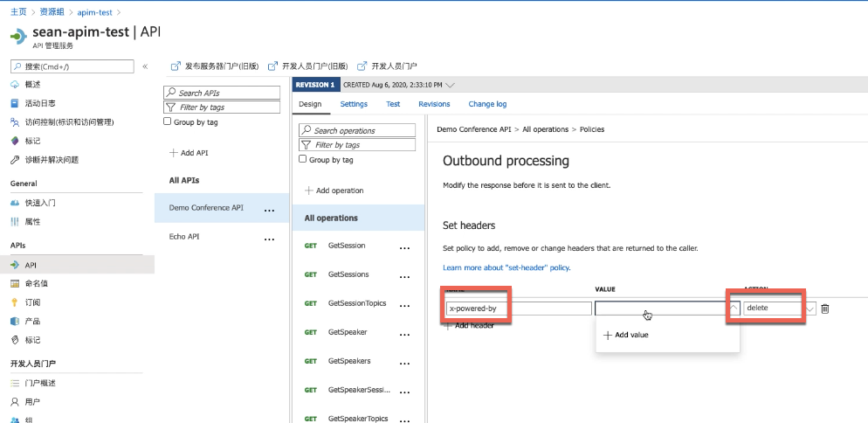Image resolution: width=868 pixels, height=423 pixels.
Task: Select Echo API in list
Action: pos(184,237)
